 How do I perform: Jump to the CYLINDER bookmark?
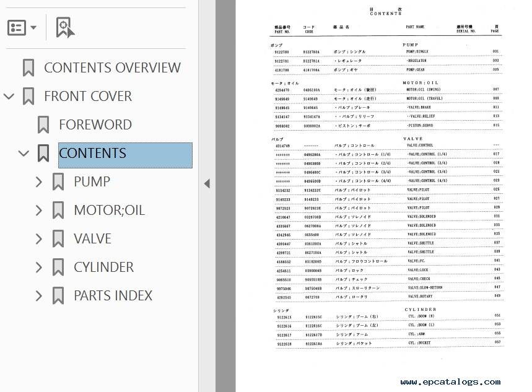(x=104, y=267)
